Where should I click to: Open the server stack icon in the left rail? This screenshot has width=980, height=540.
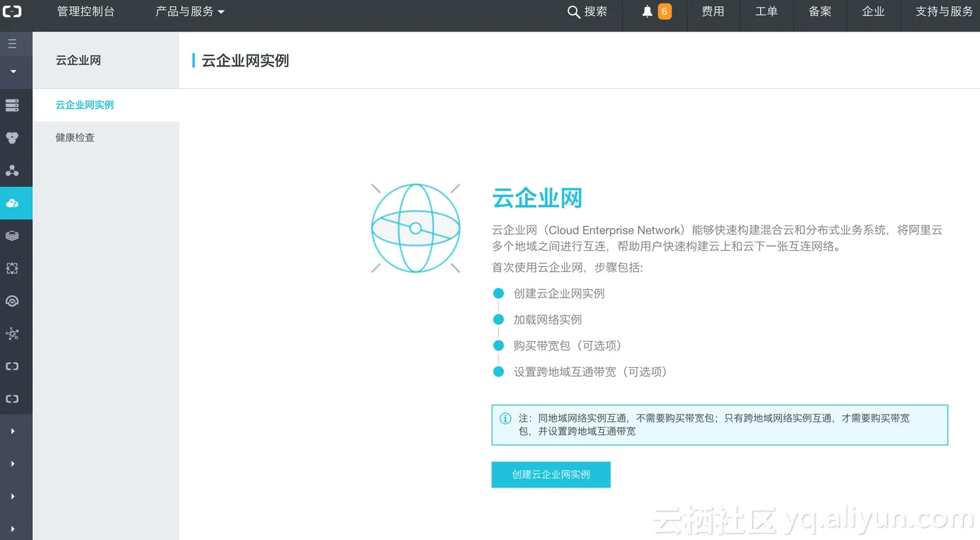click(x=12, y=105)
